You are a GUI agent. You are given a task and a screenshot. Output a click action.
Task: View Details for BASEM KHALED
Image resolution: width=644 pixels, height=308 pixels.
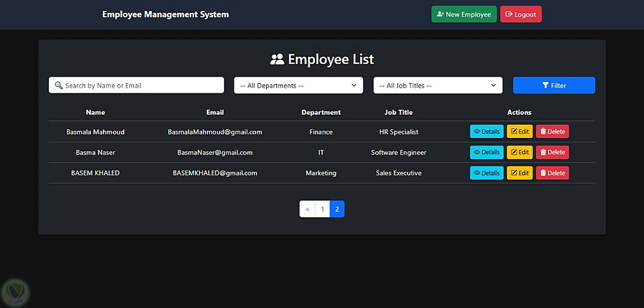pyautogui.click(x=487, y=173)
